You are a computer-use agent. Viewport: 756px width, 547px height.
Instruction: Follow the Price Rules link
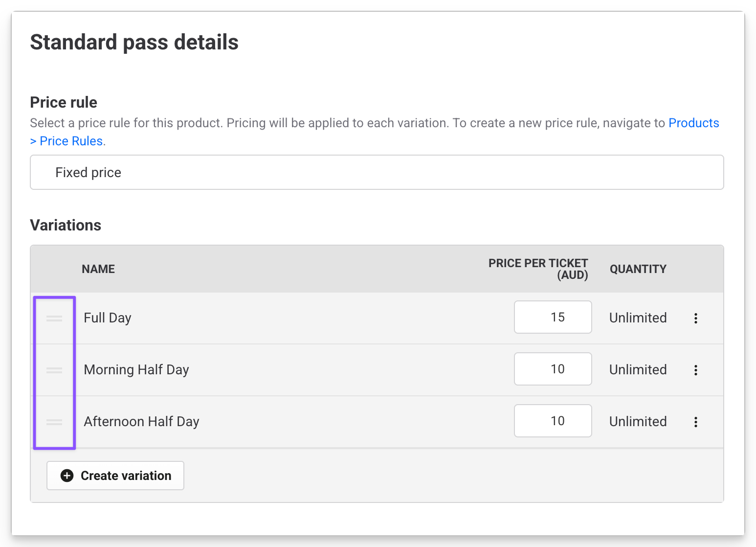tap(71, 141)
